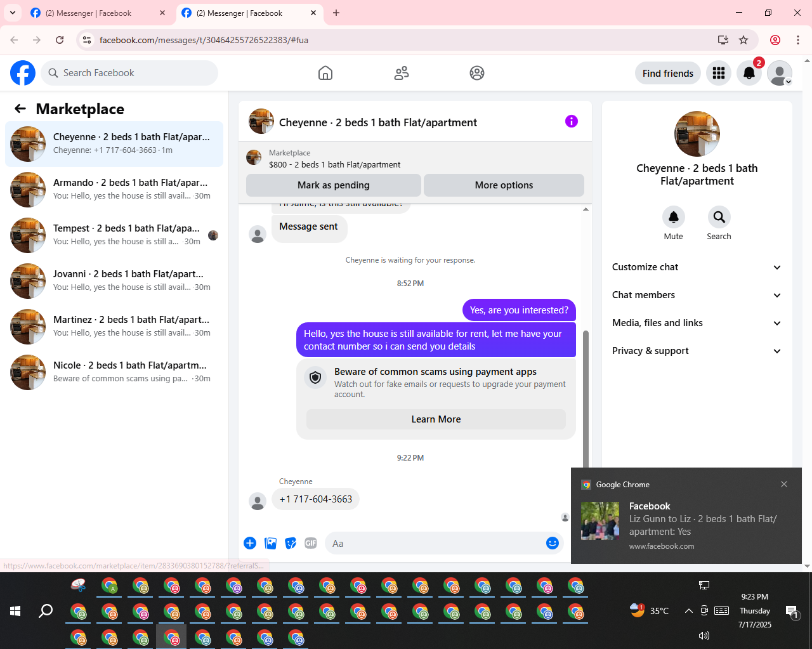812x649 pixels.
Task: Reload the page in Chrome
Action: click(60, 40)
